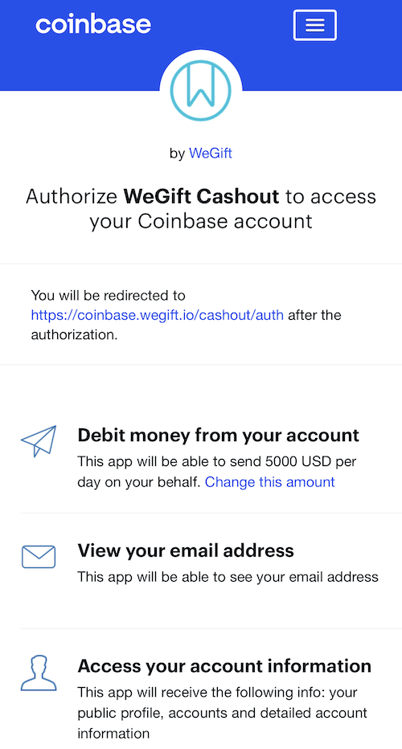The width and height of the screenshot is (402, 749).
Task: Click the 5000 USD per day description
Action: (x=217, y=472)
